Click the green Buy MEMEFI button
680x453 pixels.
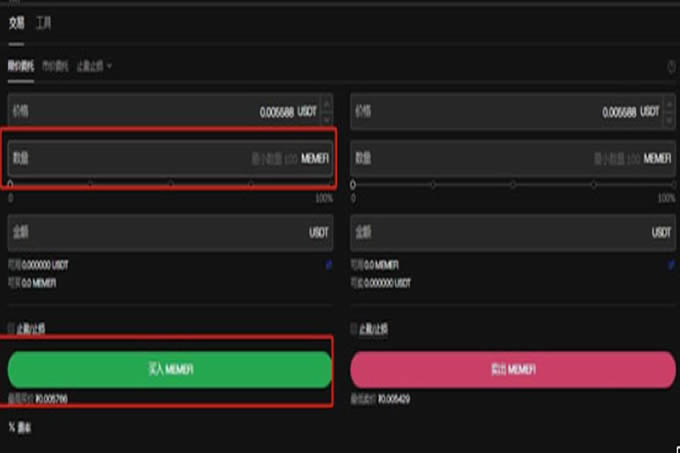pos(170,369)
